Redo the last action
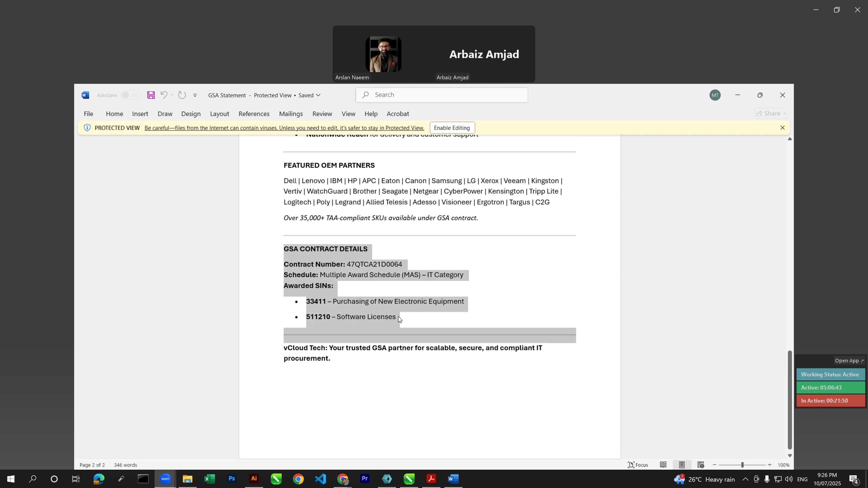Image resolution: width=868 pixels, height=488 pixels. click(x=182, y=95)
